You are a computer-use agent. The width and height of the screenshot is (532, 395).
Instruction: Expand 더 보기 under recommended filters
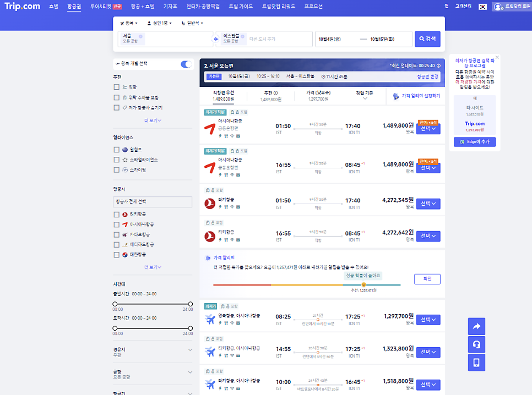tap(153, 120)
